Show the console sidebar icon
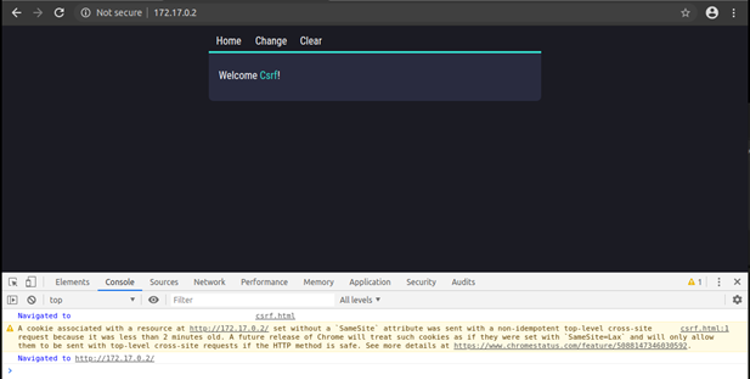 pyautogui.click(x=12, y=300)
